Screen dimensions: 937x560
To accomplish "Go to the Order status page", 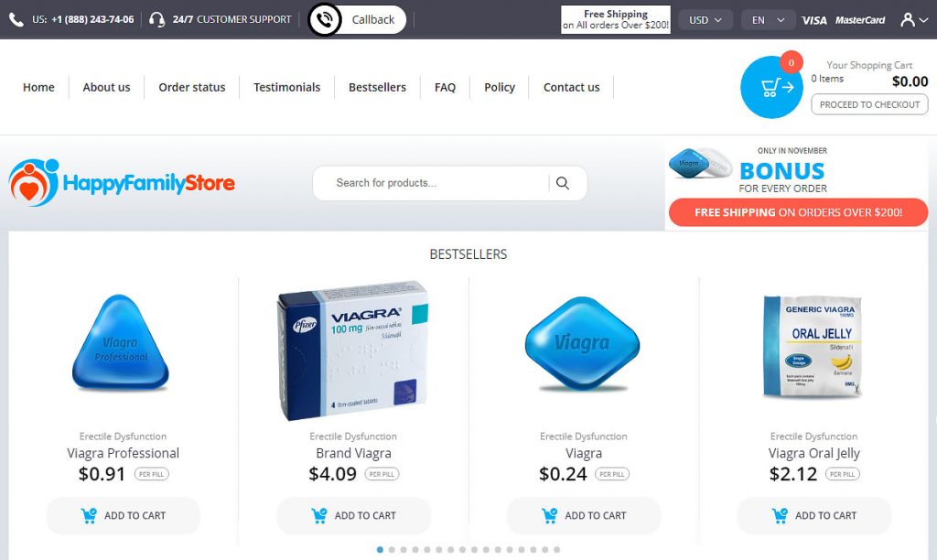I will coord(192,87).
